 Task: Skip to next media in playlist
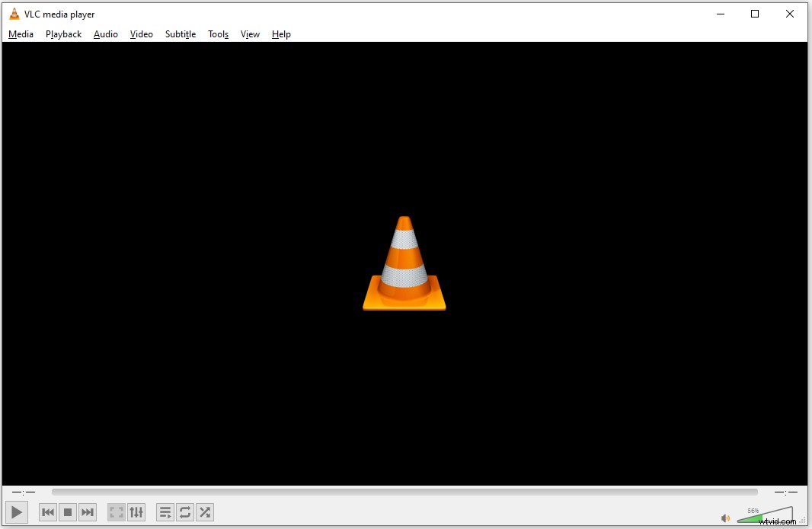coord(88,512)
